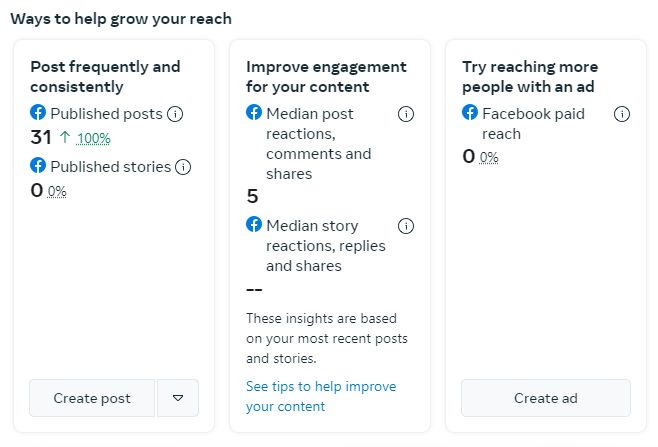
Task: Click the 0% published stories change
Action: (x=57, y=191)
